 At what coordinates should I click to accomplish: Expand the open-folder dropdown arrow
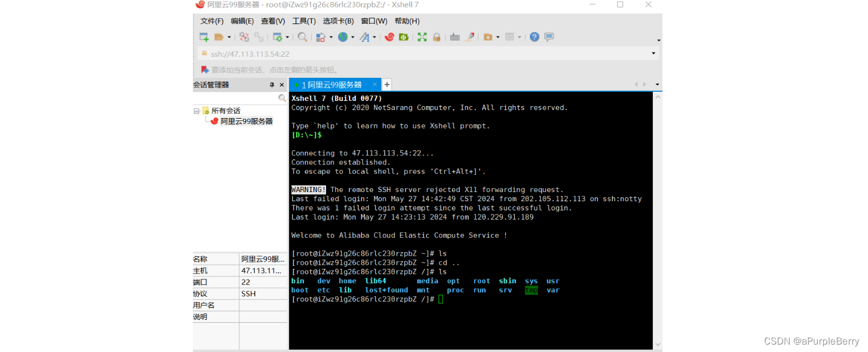[229, 37]
